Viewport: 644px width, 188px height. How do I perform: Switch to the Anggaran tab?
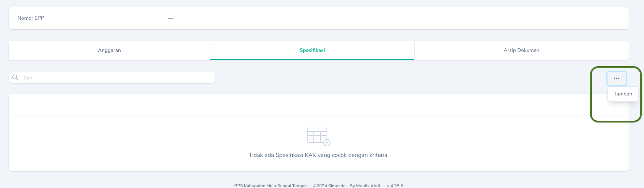tap(109, 50)
